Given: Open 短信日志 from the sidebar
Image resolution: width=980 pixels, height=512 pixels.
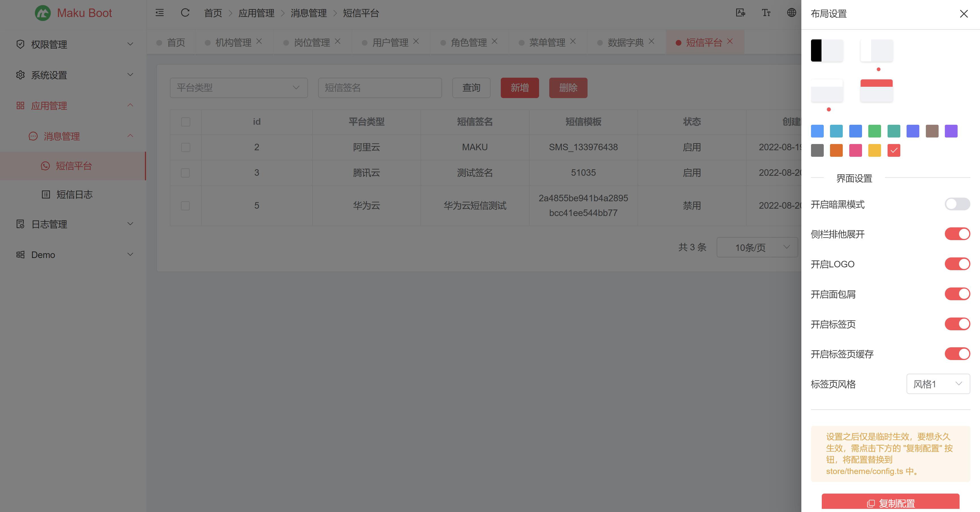Looking at the screenshot, I should coord(74,194).
